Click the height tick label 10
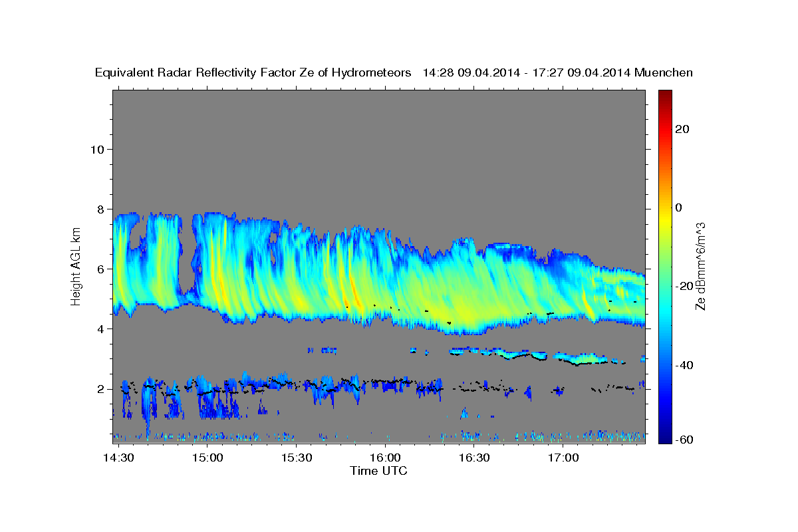The height and width of the screenshot is (532, 798). click(97, 149)
